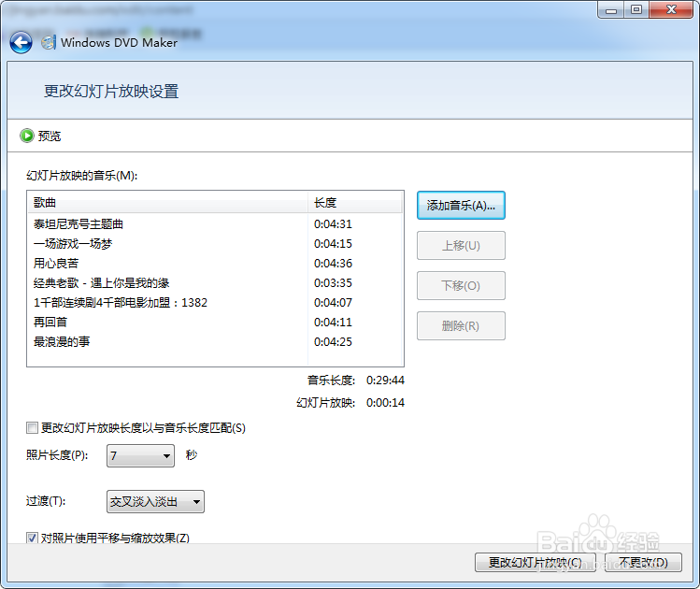Select row 1千部连续剧4千部电影加盟：1382

pyautogui.click(x=120, y=303)
